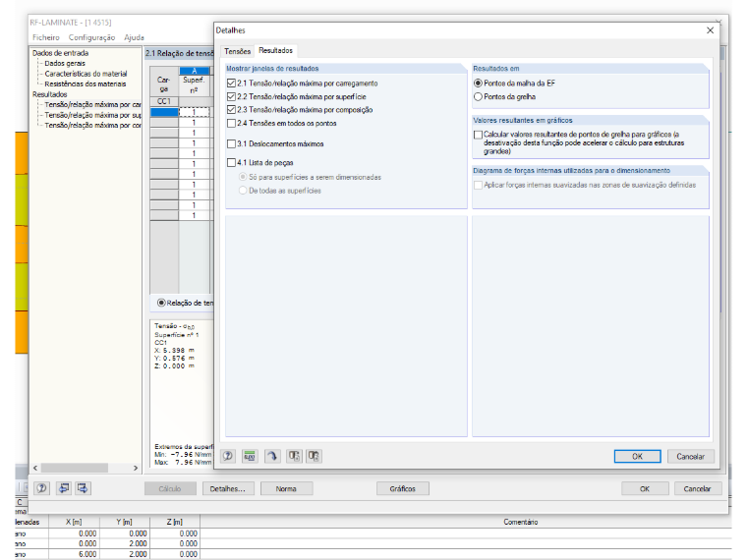Screen dimensions: 747x560
Task: Go to previous window with left arrow icon
Action: (63, 488)
